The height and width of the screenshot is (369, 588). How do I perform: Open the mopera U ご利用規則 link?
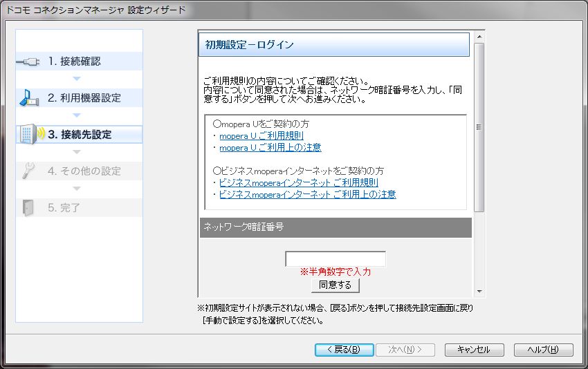click(261, 135)
